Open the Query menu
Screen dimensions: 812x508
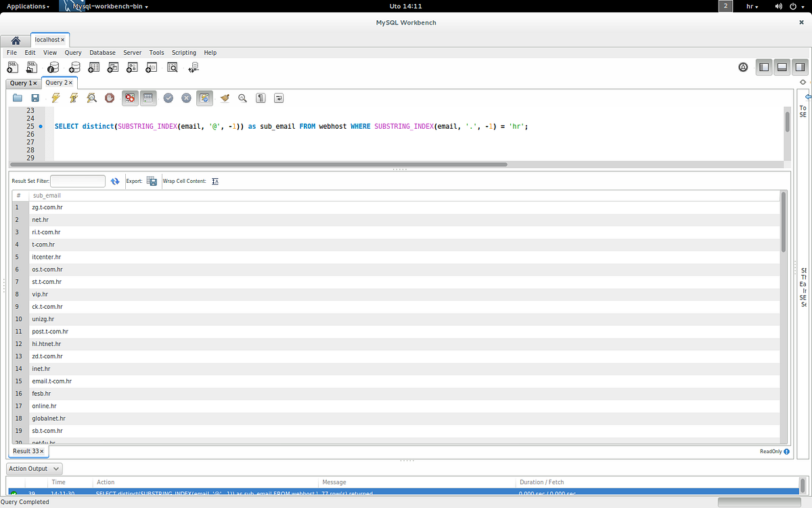point(73,52)
